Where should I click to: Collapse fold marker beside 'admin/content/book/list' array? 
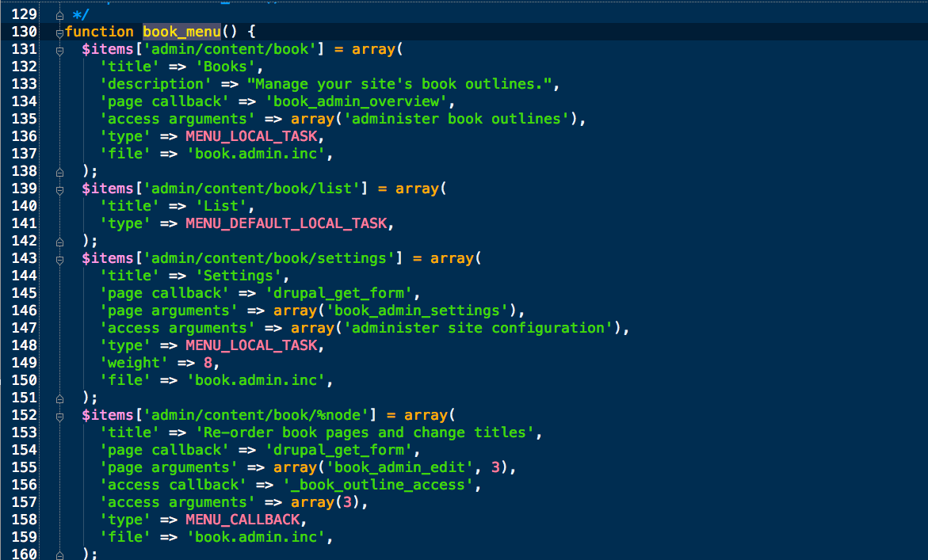tap(59, 189)
